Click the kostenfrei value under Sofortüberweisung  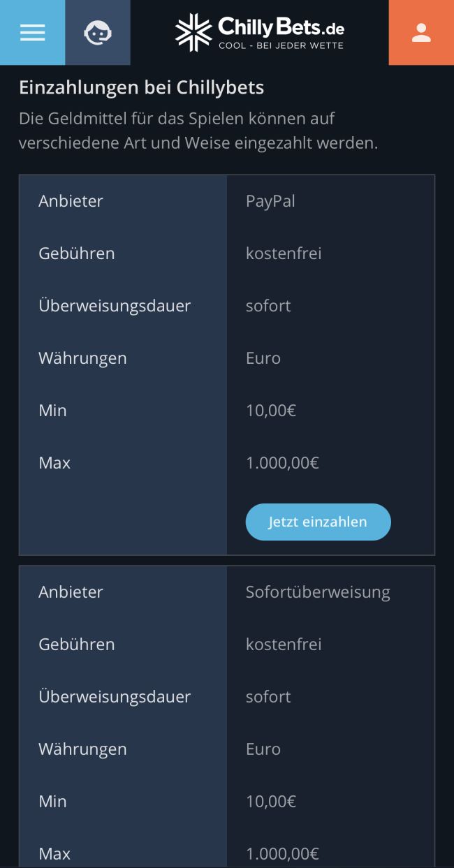(284, 645)
